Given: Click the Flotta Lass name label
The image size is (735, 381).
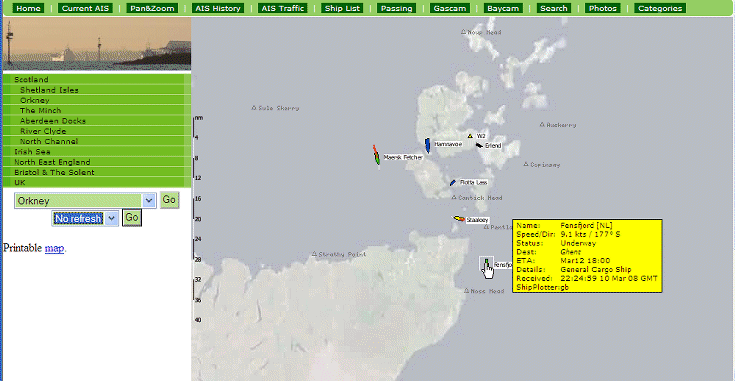Looking at the screenshot, I should [x=473, y=182].
